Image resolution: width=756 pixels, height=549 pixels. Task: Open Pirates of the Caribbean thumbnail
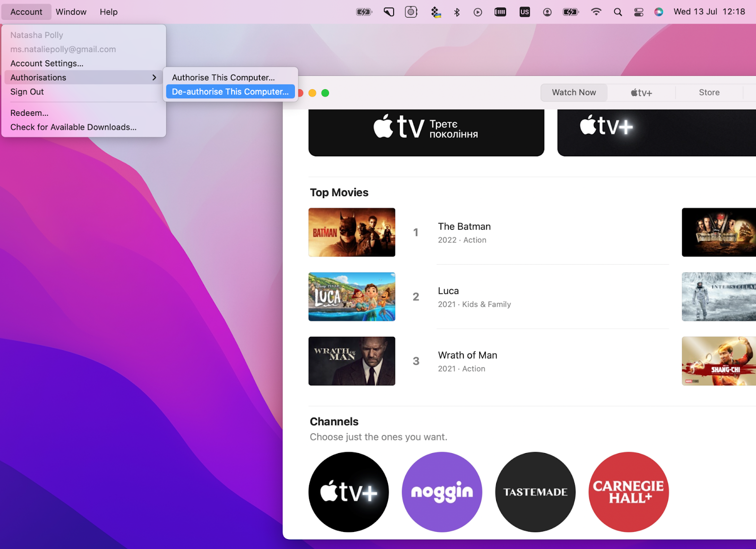click(719, 232)
